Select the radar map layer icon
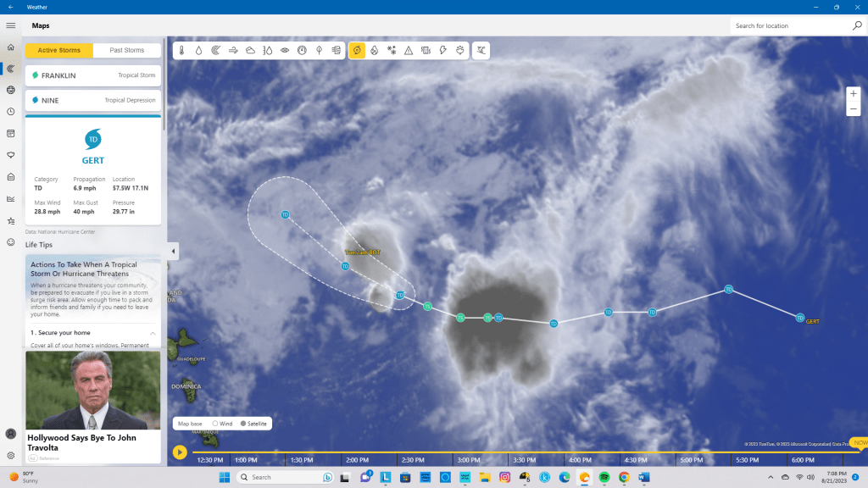The image size is (868, 488). point(215,51)
